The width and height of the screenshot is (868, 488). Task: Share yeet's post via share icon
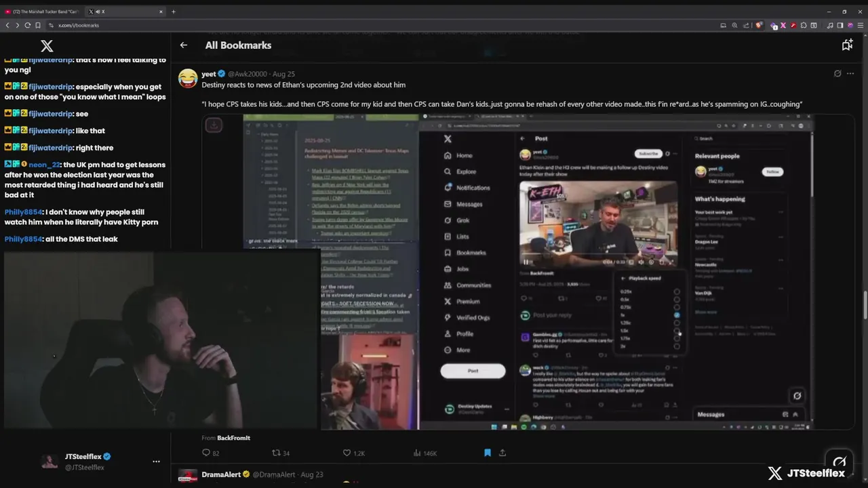coord(502,453)
